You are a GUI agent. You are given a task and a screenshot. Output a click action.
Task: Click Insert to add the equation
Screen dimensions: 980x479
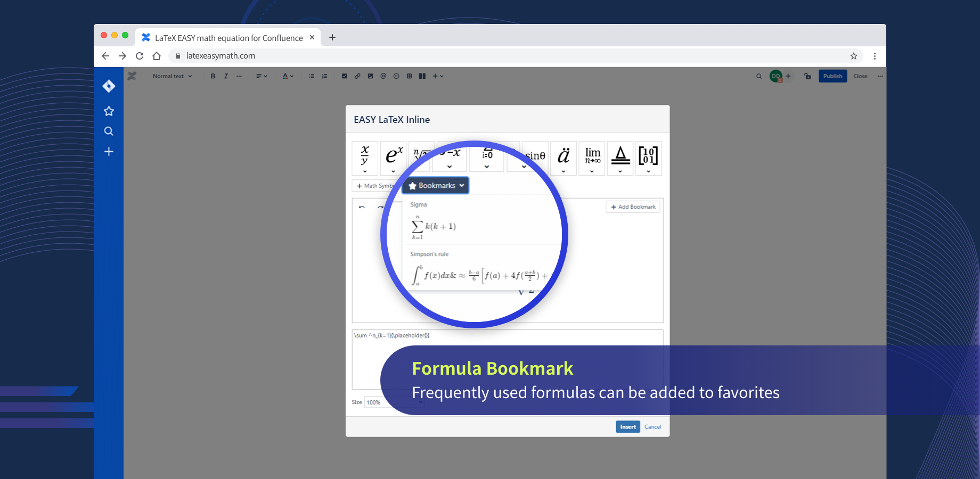click(628, 427)
